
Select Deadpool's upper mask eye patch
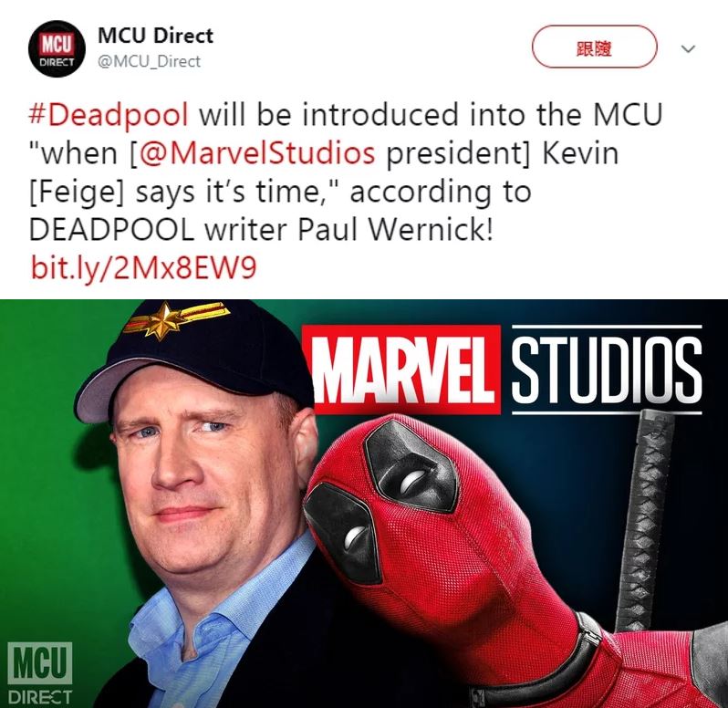(410, 466)
